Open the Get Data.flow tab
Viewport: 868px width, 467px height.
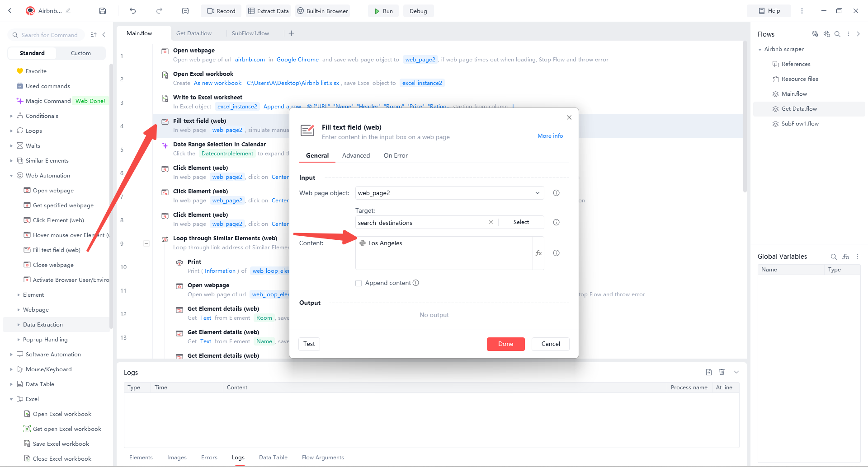pos(194,33)
